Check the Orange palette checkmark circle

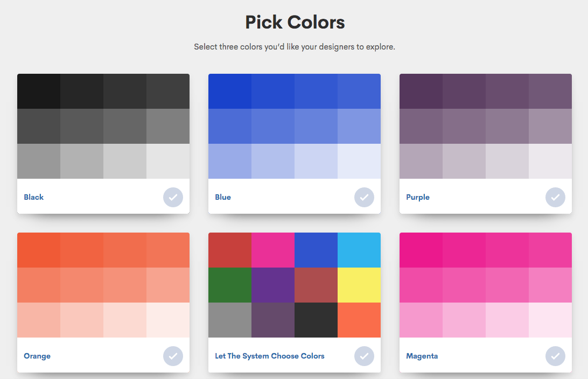click(173, 356)
